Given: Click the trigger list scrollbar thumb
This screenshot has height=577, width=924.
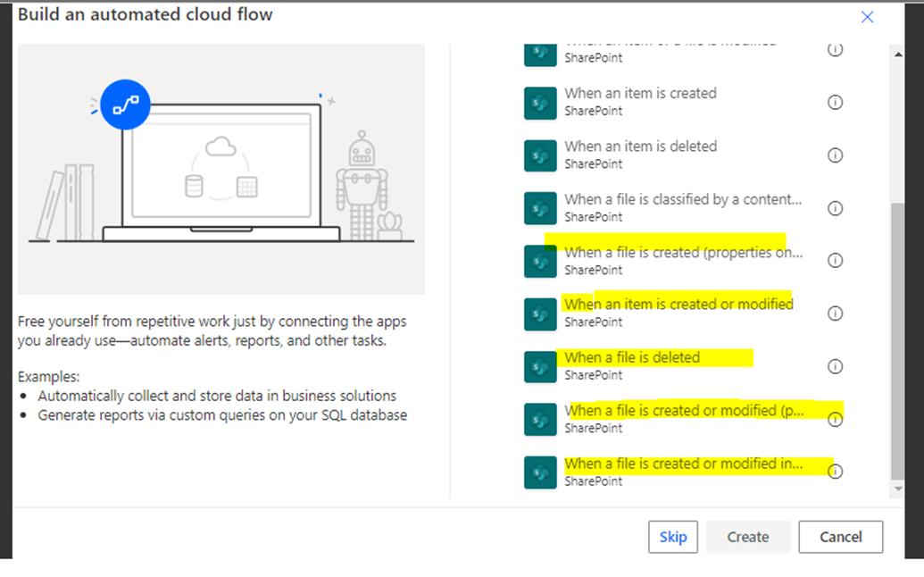Looking at the screenshot, I should [x=898, y=340].
